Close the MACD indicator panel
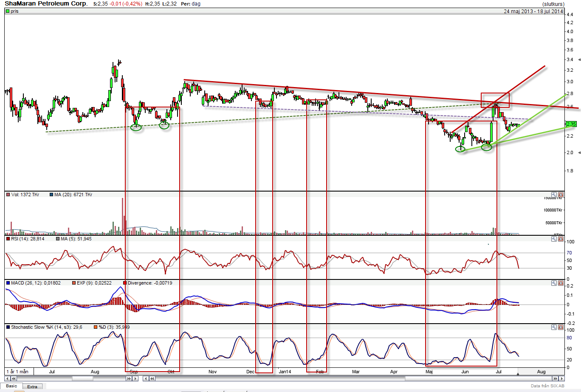Viewport: 581px width, 392px height. click(x=561, y=283)
